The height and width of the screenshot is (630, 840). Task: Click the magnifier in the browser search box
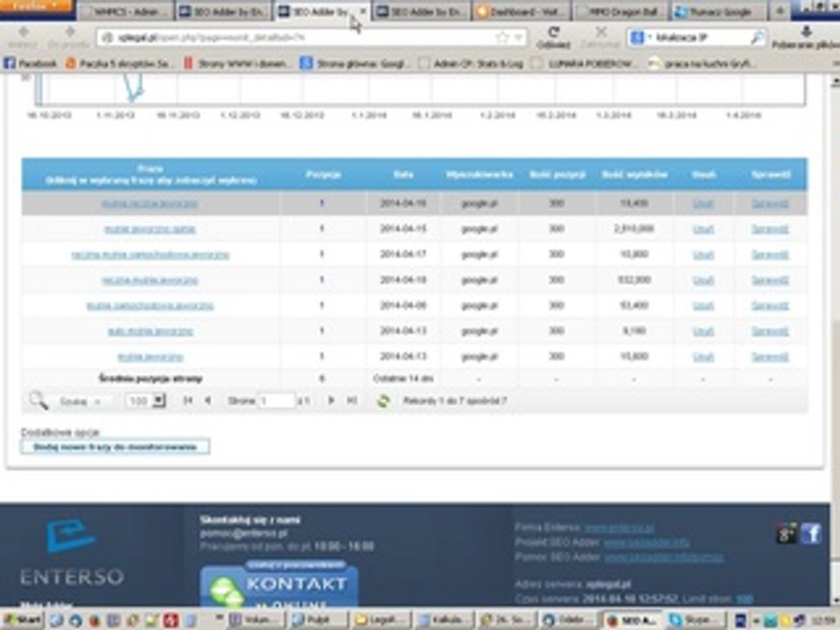(x=757, y=38)
